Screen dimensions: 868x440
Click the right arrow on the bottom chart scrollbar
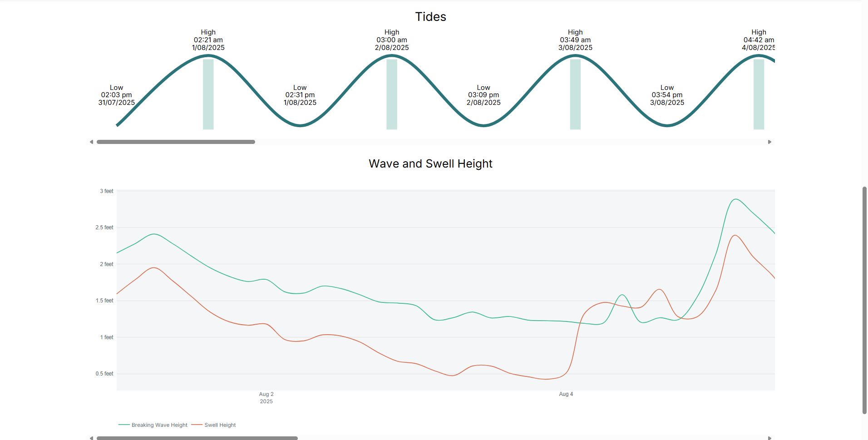(769, 438)
